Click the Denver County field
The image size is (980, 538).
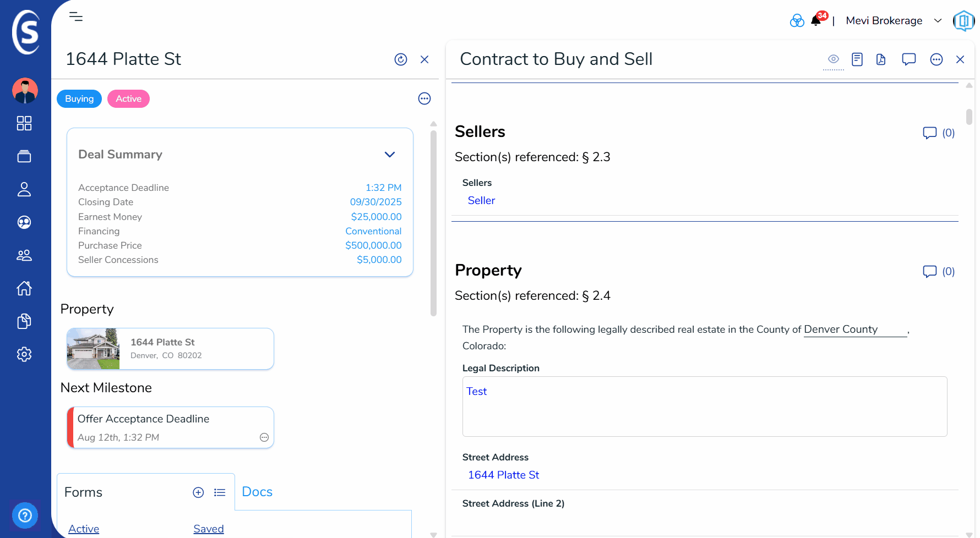point(855,330)
